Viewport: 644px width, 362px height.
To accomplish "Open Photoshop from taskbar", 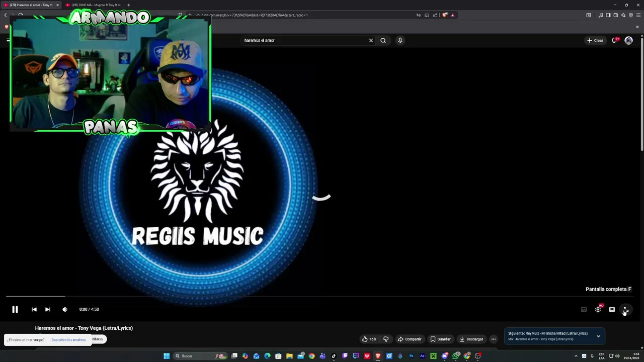I will coord(411,356).
